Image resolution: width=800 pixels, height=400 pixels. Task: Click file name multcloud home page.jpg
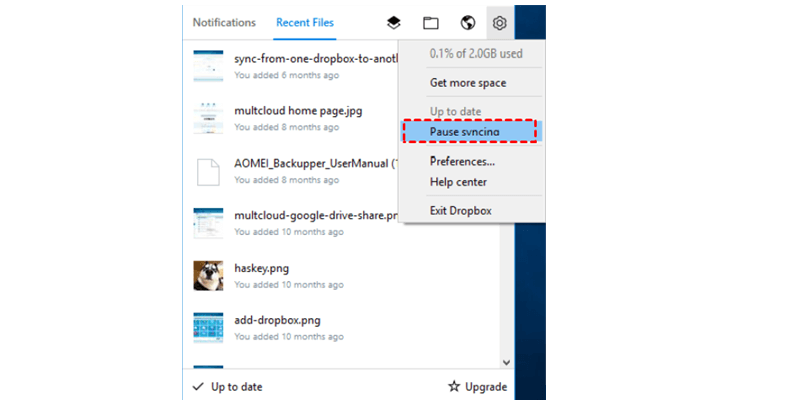coord(298,111)
